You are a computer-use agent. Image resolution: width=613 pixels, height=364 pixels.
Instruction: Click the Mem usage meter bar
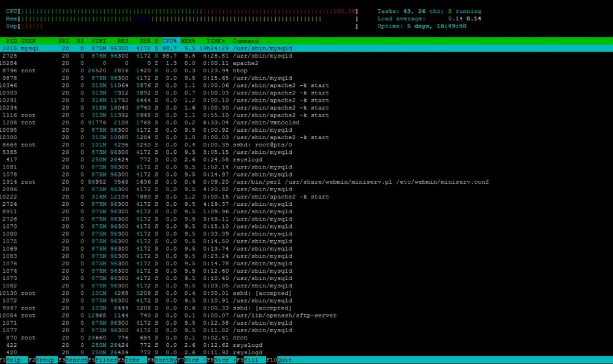[x=184, y=18]
